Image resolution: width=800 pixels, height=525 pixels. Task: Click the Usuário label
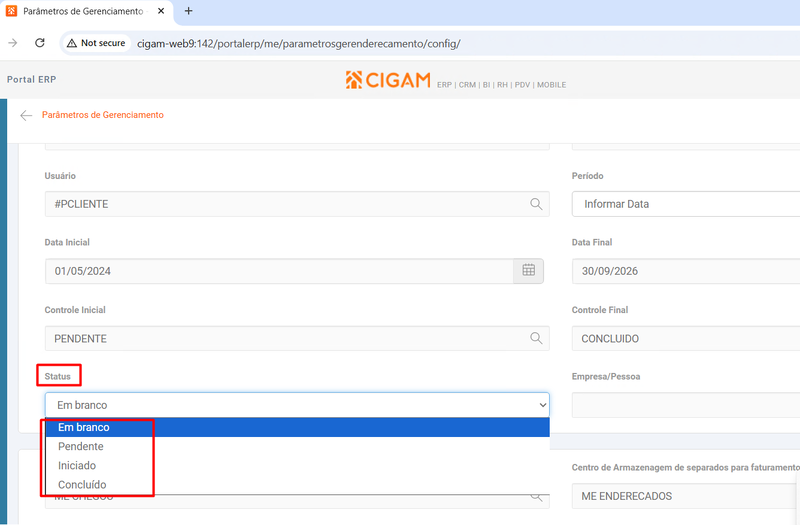pyautogui.click(x=60, y=176)
